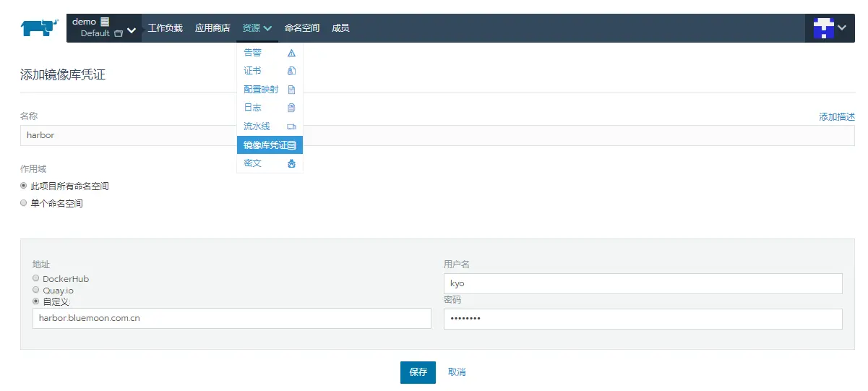Viewport: 868px width, 391px height.
Task: Choose the DockerHub address radio
Action: (36, 278)
